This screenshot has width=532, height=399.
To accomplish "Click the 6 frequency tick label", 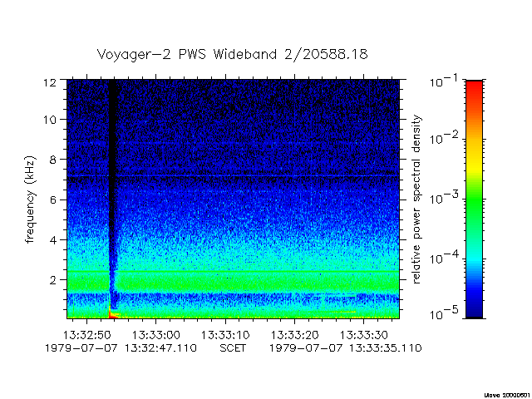I will point(52,199).
